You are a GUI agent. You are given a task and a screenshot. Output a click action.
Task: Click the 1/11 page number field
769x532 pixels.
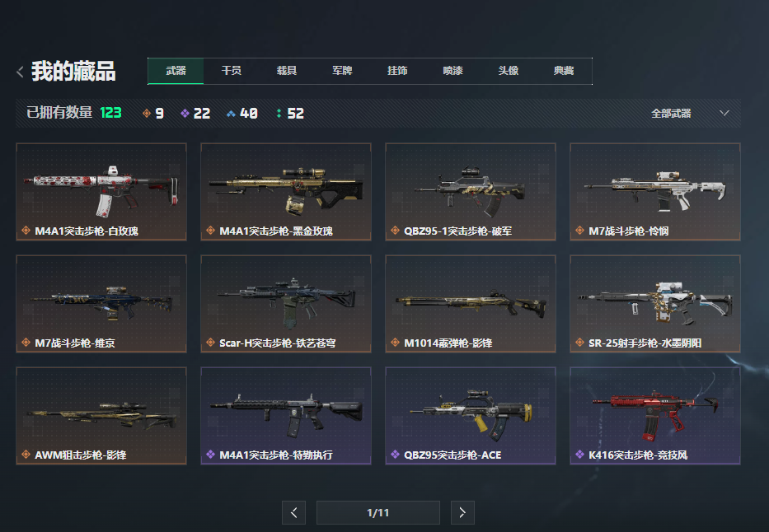pyautogui.click(x=378, y=512)
